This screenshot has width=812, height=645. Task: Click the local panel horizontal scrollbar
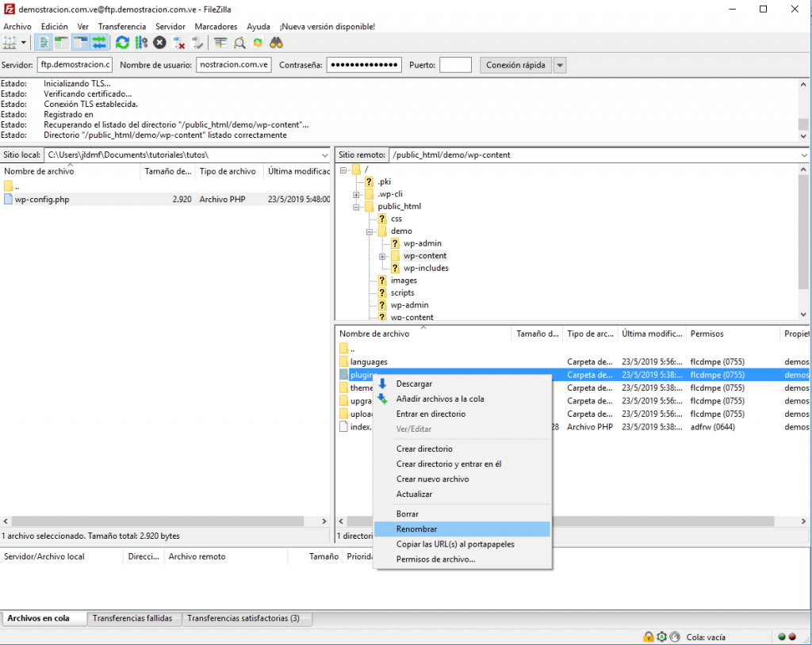pos(159,521)
